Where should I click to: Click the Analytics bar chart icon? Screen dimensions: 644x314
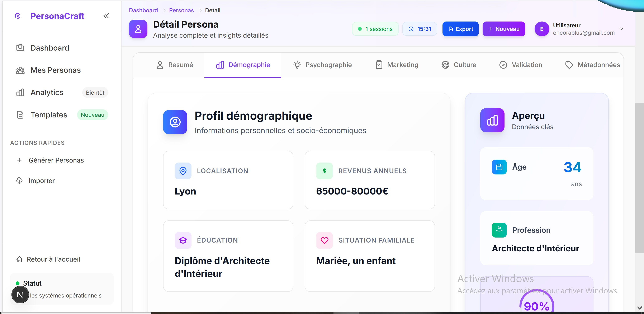(x=20, y=93)
